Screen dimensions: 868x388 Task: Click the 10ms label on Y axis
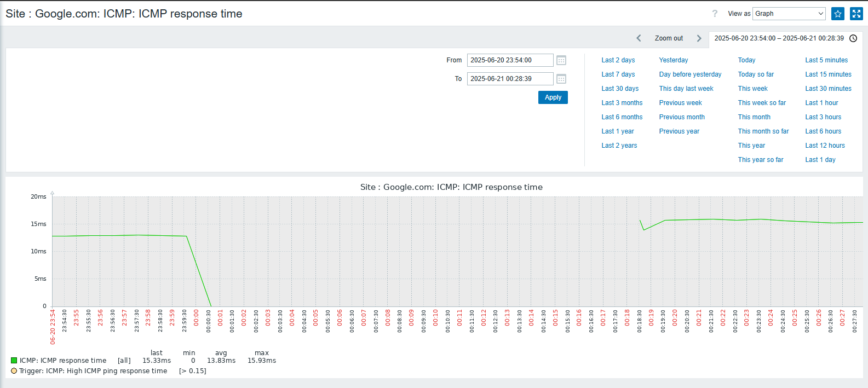pos(38,251)
